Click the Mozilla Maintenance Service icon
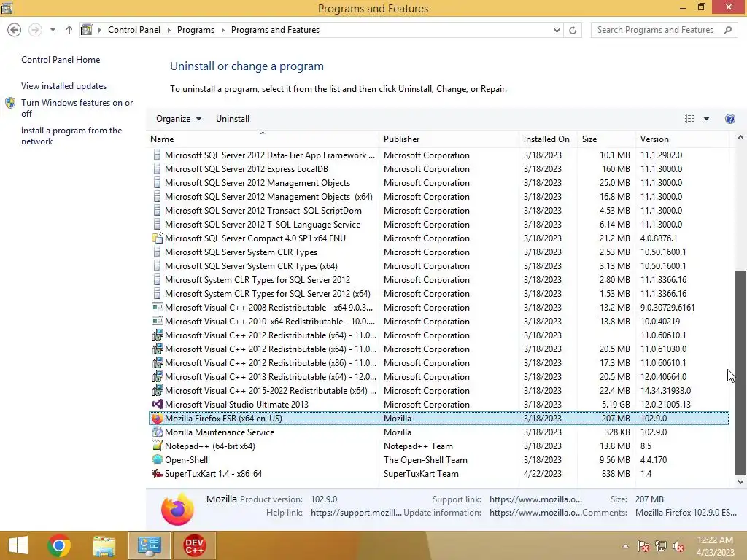 click(157, 432)
